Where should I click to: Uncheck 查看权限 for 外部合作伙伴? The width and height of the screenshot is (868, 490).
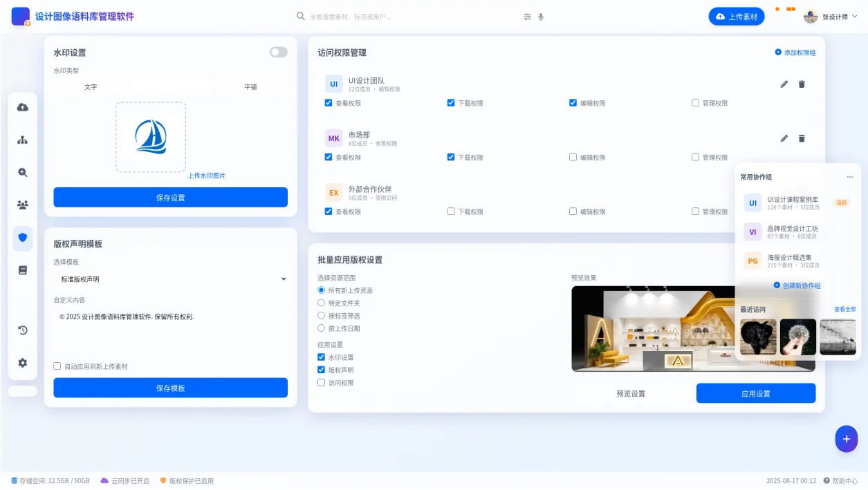[329, 211]
